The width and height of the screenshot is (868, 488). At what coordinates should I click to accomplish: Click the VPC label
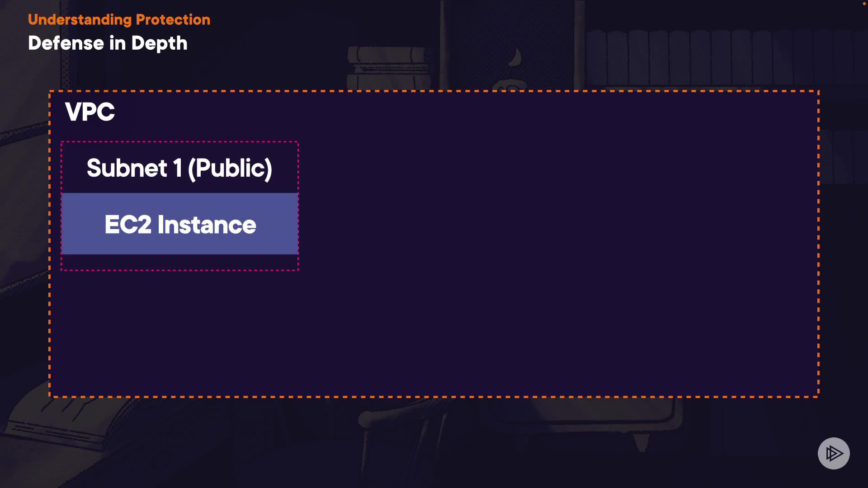click(x=90, y=112)
